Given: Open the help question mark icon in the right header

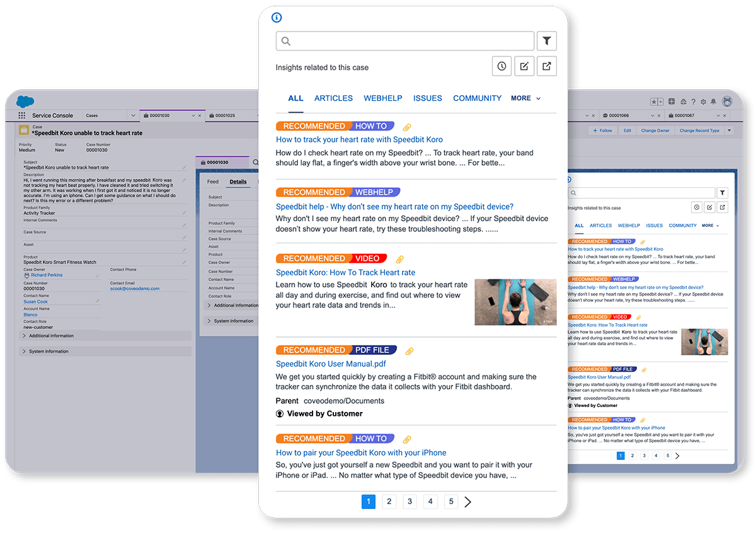Looking at the screenshot, I should pos(694,101).
